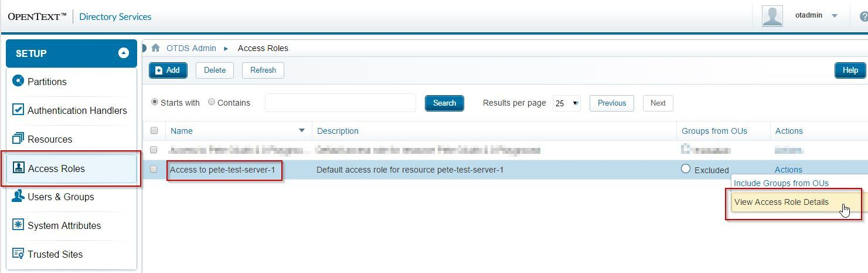Click the Users & Groups people icon
The image size is (868, 273).
[18, 196]
